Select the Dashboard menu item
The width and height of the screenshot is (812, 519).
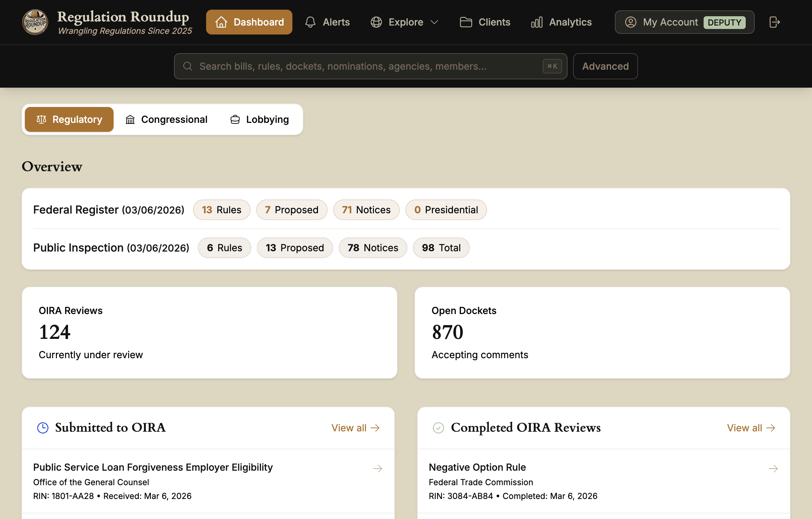[x=249, y=22]
